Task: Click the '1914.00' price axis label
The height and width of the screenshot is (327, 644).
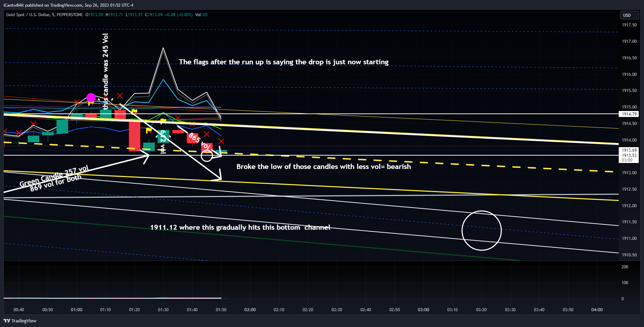Action: pyautogui.click(x=629, y=140)
